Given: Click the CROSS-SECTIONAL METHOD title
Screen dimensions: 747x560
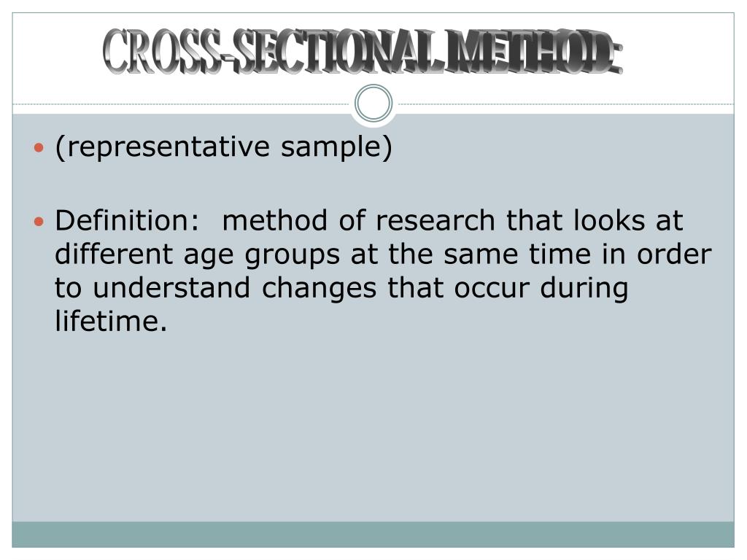Looking at the screenshot, I should coord(363,52).
